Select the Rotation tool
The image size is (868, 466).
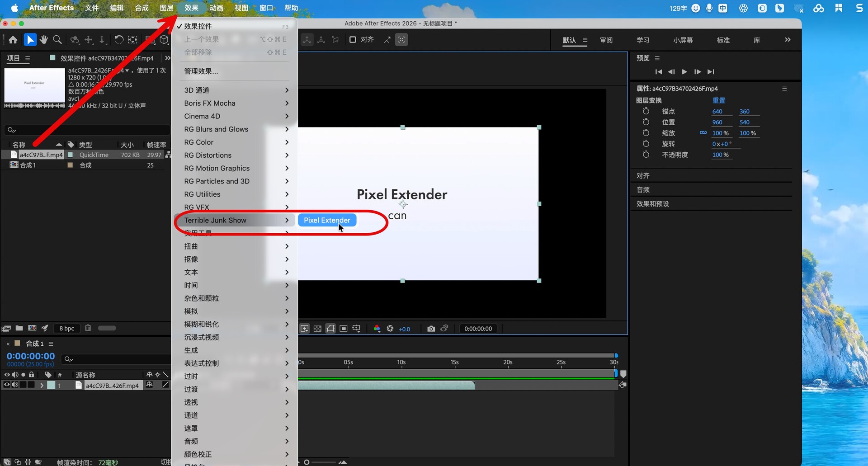119,40
